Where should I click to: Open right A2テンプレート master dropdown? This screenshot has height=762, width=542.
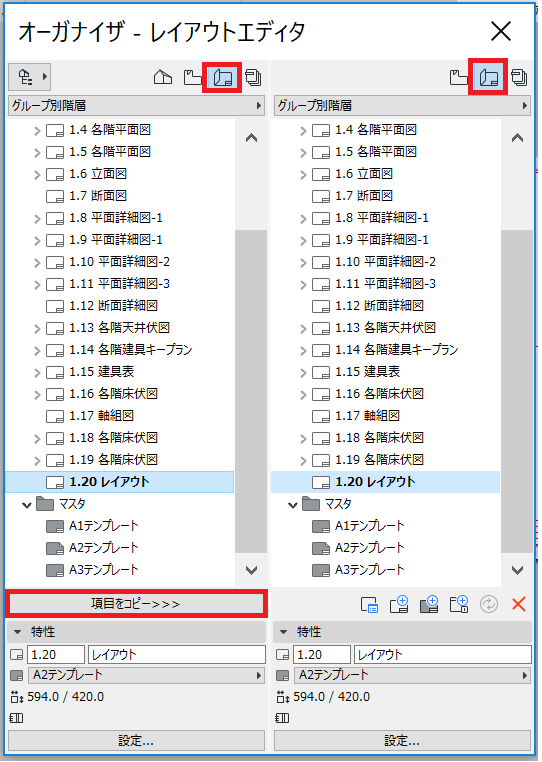[412, 675]
